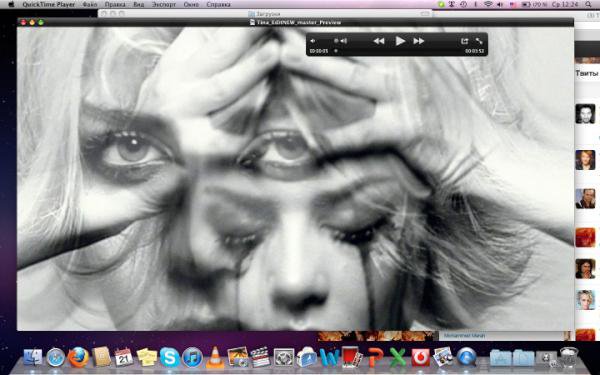This screenshot has width=600, height=375.
Task: Open the Правка menu
Action: point(115,5)
